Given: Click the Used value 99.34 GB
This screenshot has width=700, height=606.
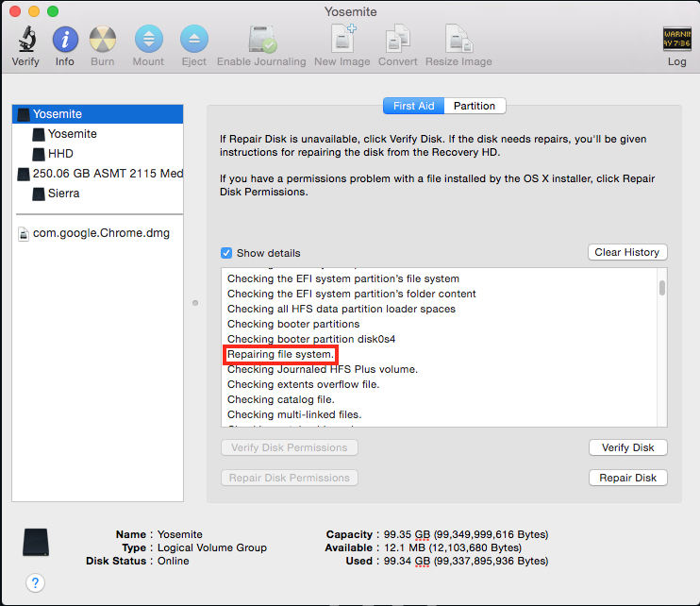Looking at the screenshot, I should 466,561.
